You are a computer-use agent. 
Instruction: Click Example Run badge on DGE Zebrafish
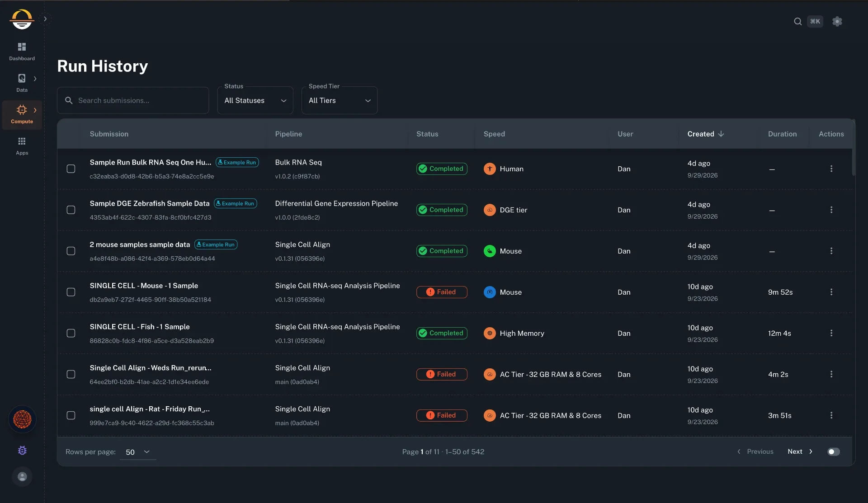point(236,203)
